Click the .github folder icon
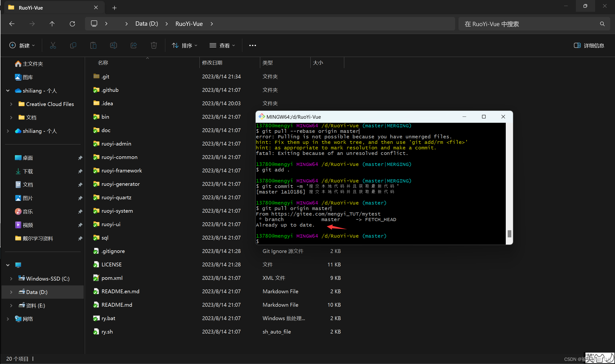 [96, 90]
